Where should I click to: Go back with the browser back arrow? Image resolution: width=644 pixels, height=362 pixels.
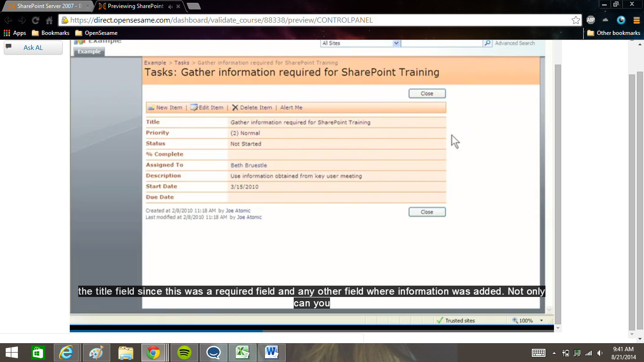tap(8, 20)
